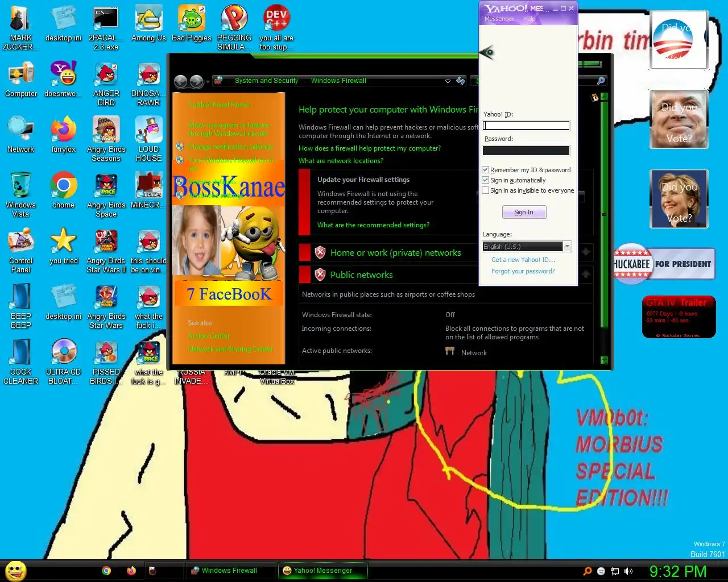
Task: Switch to Windows Firewall taskbar button
Action: pos(230,571)
